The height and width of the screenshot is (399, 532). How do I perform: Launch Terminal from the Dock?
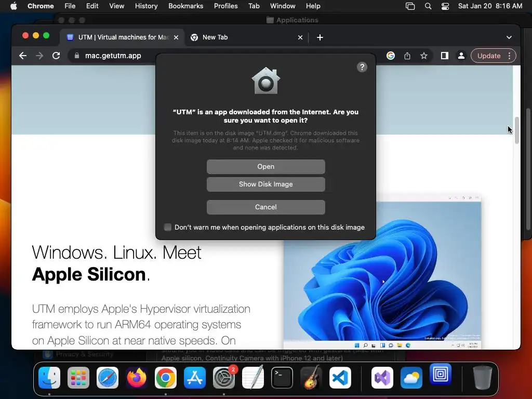(282, 377)
